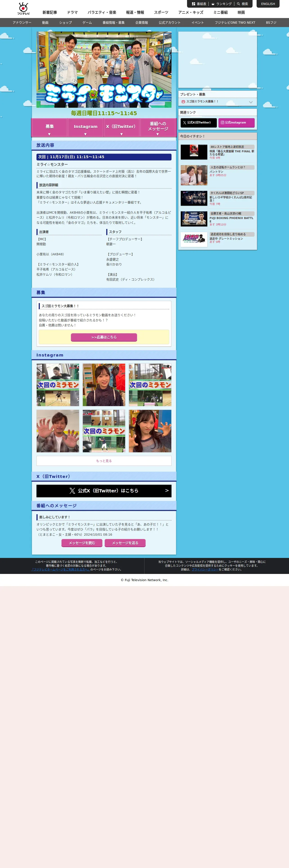Go to 動画 page

click(45, 23)
